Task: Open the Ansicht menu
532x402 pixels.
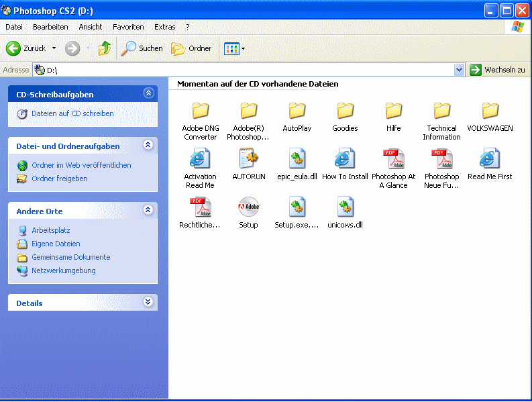Action: pos(91,27)
